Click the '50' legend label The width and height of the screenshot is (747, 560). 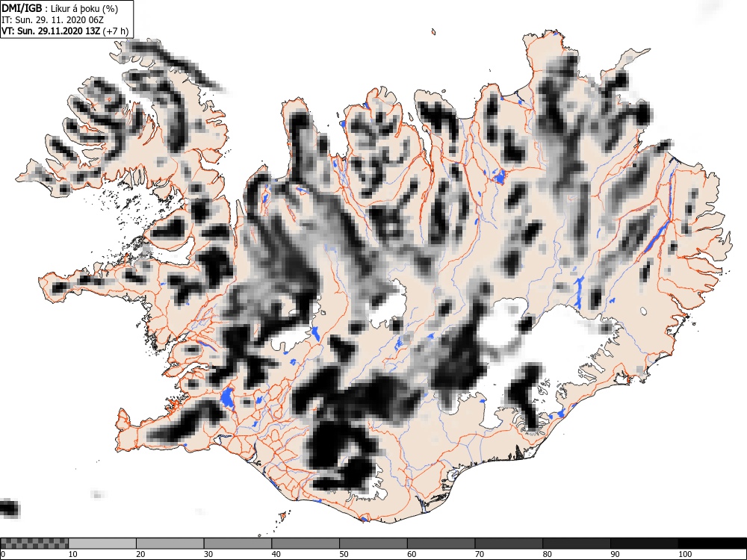pyautogui.click(x=344, y=554)
